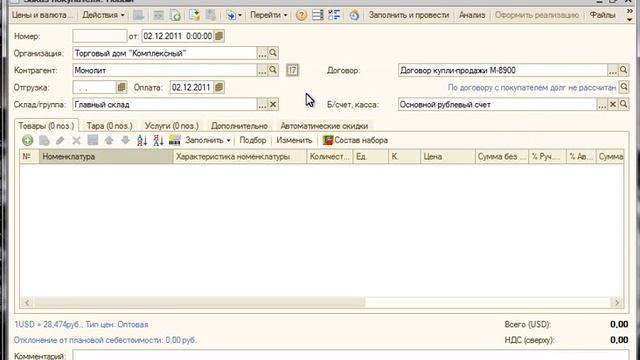
Task: Click the Номенклатура column header
Action: 106,157
